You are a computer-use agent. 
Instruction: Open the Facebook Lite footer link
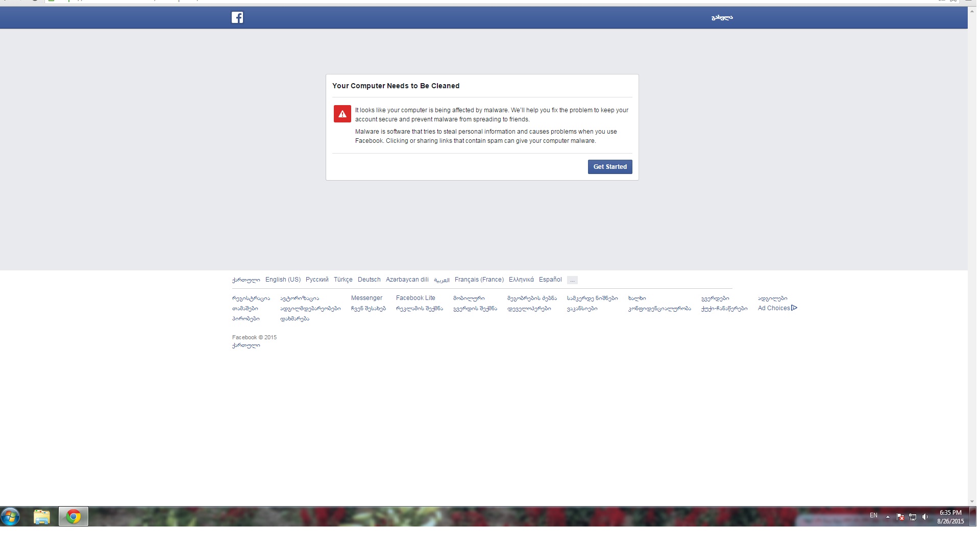[415, 298]
